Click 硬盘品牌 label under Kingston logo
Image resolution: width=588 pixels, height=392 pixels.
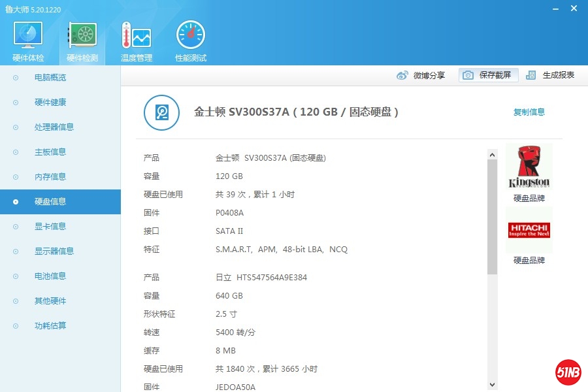tap(529, 198)
